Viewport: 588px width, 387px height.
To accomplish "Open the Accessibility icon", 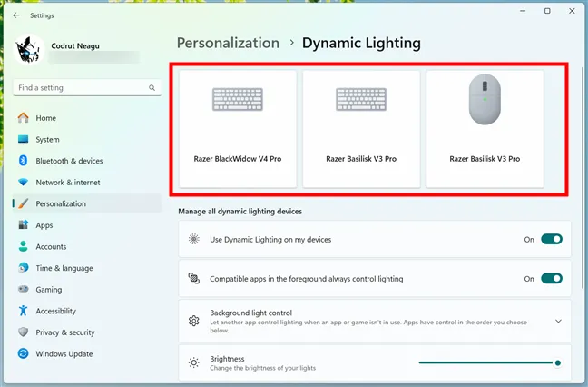I will (x=22, y=311).
